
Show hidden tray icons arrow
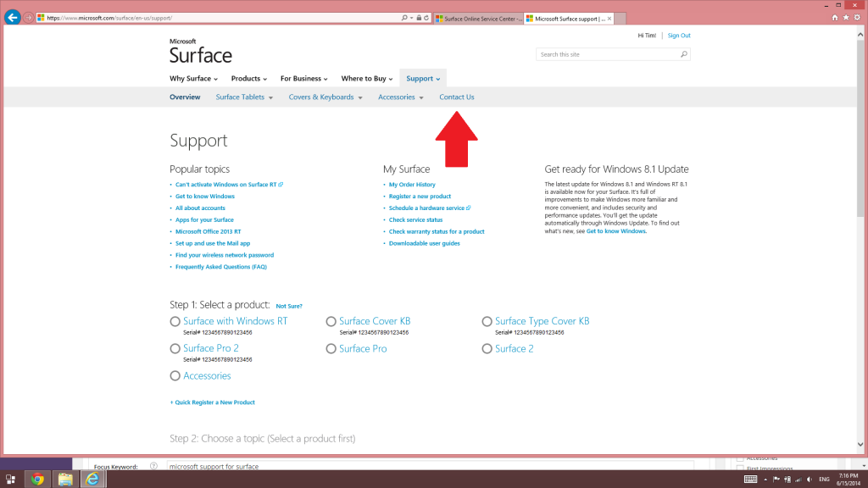point(765,480)
